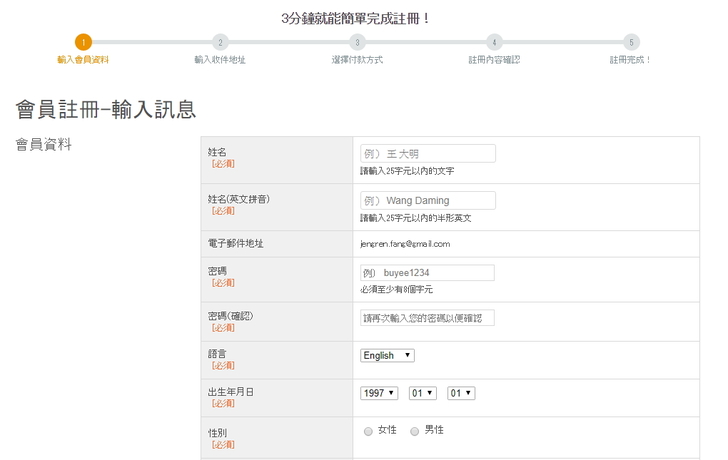This screenshot has height=460, width=728.
Task: Focus the password confirmation field
Action: pos(427,318)
